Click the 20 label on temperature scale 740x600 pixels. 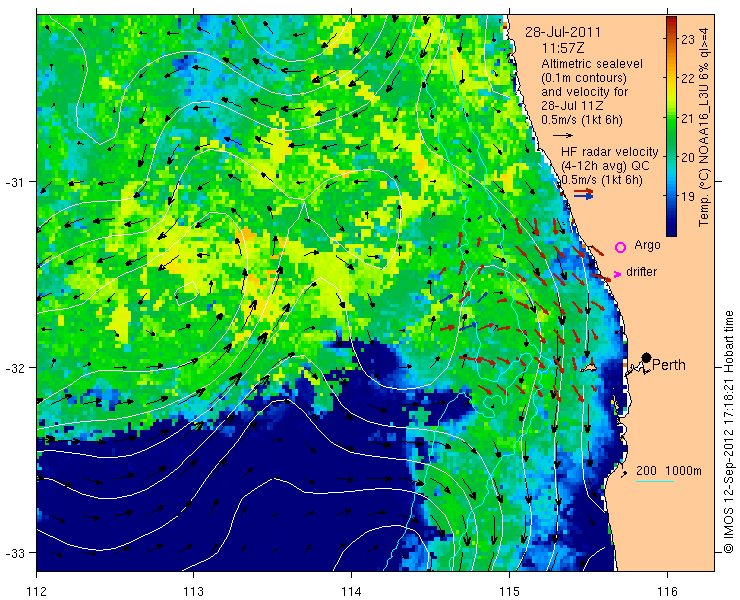(x=689, y=157)
